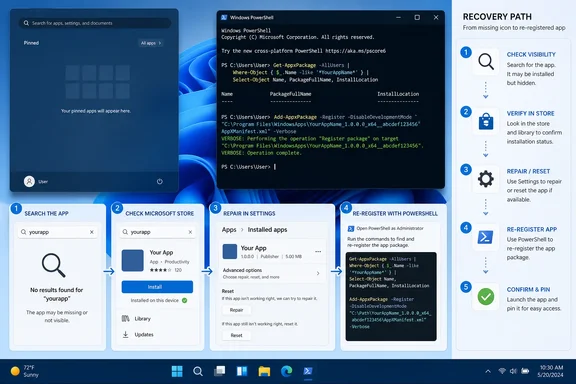Click Confirm & Pin green check icon
576x384 pixels.
[486, 297]
